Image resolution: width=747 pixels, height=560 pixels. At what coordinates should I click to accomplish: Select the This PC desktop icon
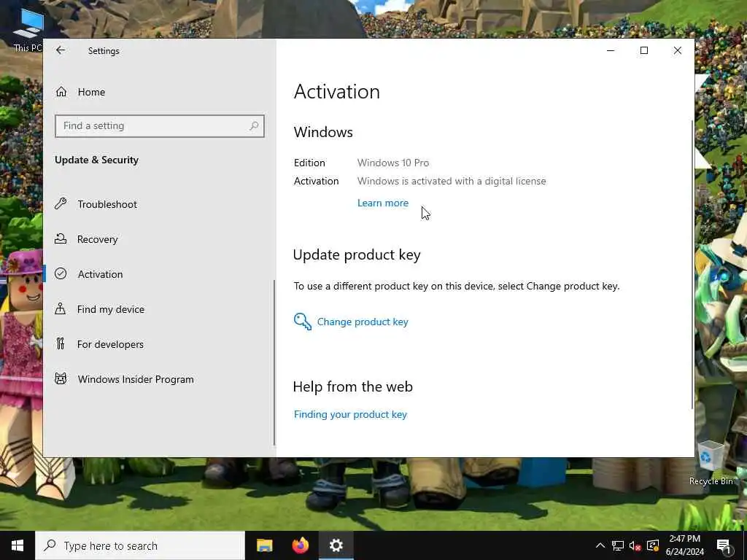click(x=28, y=31)
